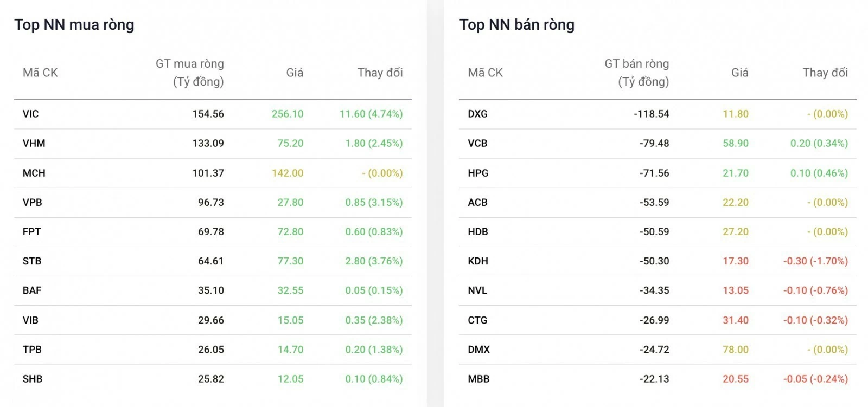Click the 'Top NN bán ròng' heading

tap(517, 25)
